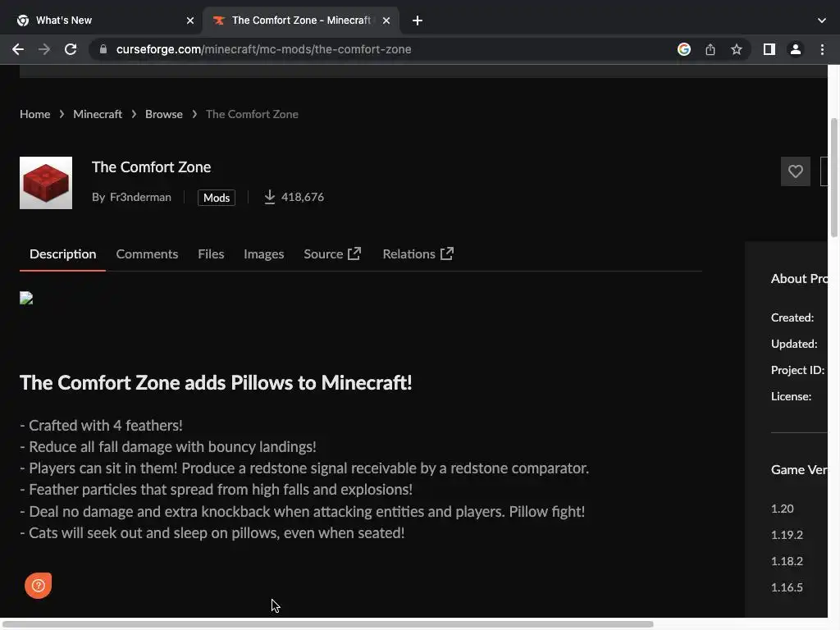Select game version 1.20

782,509
